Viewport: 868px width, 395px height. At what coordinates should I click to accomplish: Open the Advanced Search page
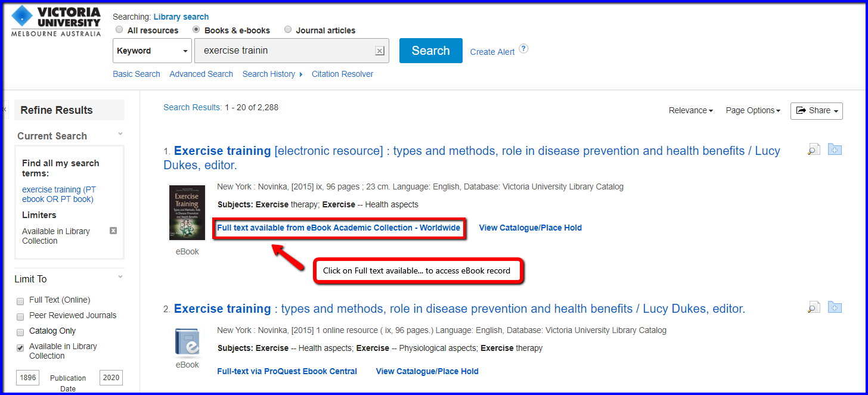(201, 74)
